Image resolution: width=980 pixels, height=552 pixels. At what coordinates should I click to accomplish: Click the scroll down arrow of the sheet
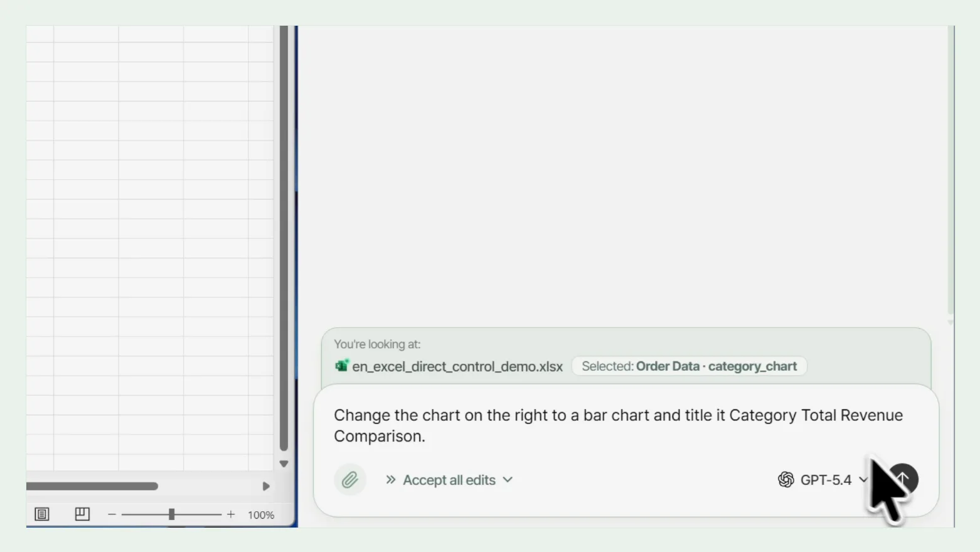click(x=284, y=464)
